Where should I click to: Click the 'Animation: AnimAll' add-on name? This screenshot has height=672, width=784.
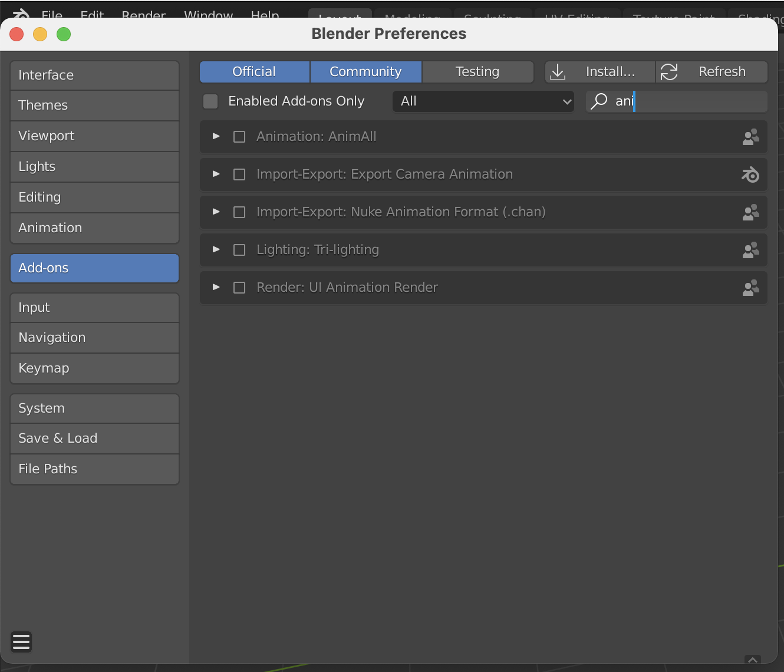click(317, 137)
